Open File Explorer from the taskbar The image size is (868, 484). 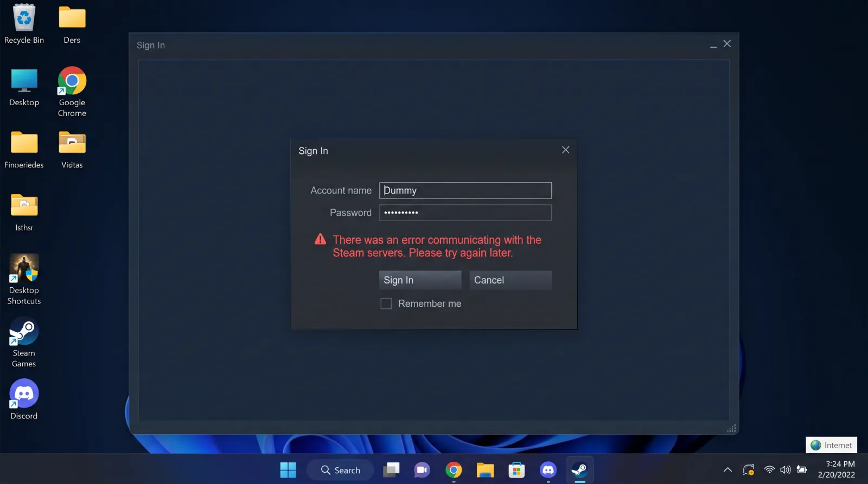485,470
